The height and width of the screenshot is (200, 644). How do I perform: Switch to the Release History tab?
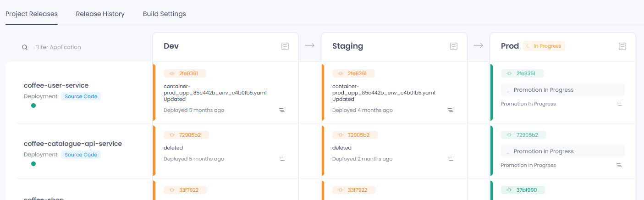coord(100,14)
